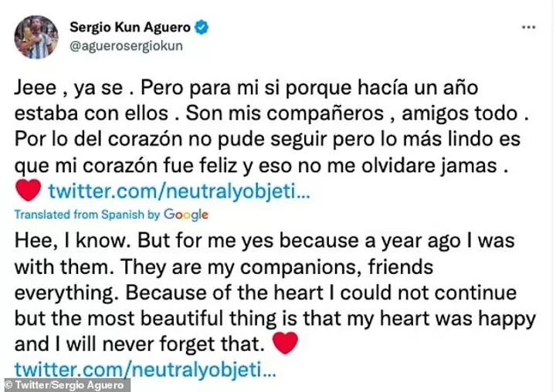This screenshot has height=392, width=556.
Task: Click the words "olvidare jamas" in tweet
Action: (449, 167)
